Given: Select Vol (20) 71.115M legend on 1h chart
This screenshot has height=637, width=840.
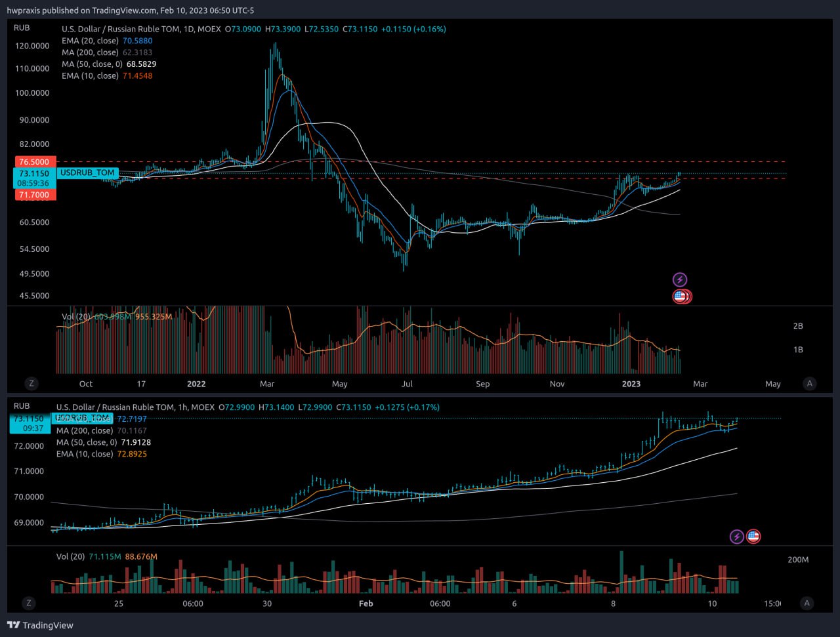Looking at the screenshot, I should tap(107, 557).
